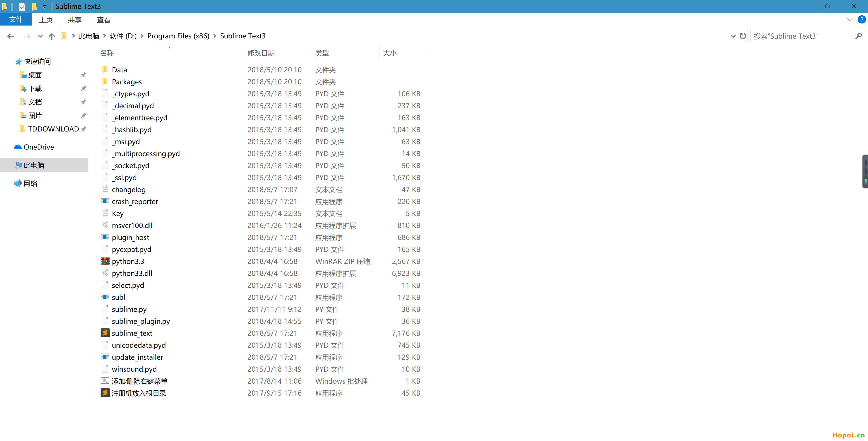Click Program Files (x86) breadcrumb segment
868x441 pixels.
pyautogui.click(x=178, y=36)
